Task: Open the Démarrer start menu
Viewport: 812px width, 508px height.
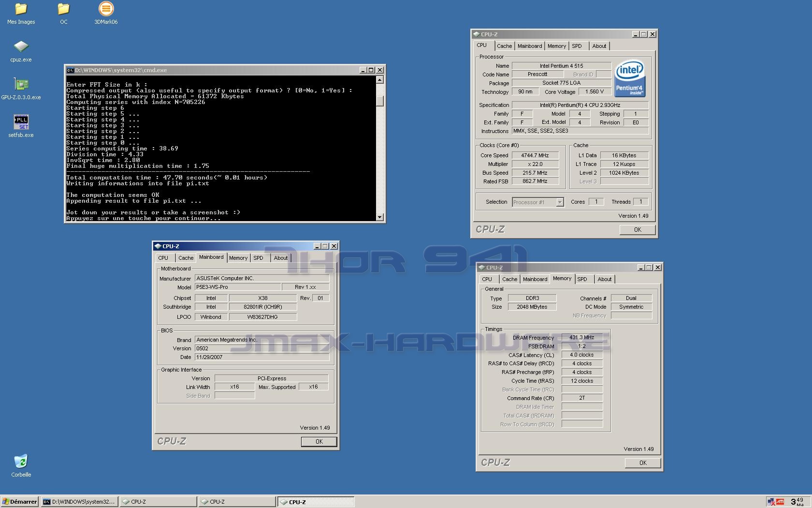Action: [20, 502]
